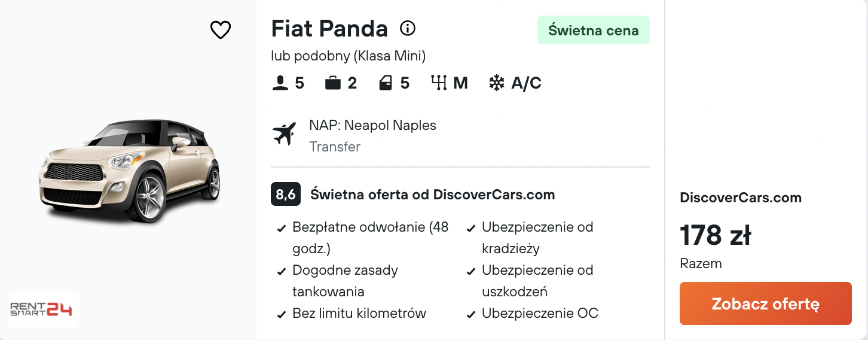Click the 178 zł price

tap(716, 235)
